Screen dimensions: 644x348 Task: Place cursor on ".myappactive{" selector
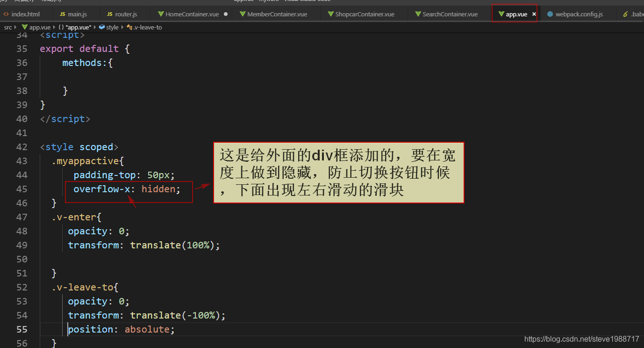[87, 161]
